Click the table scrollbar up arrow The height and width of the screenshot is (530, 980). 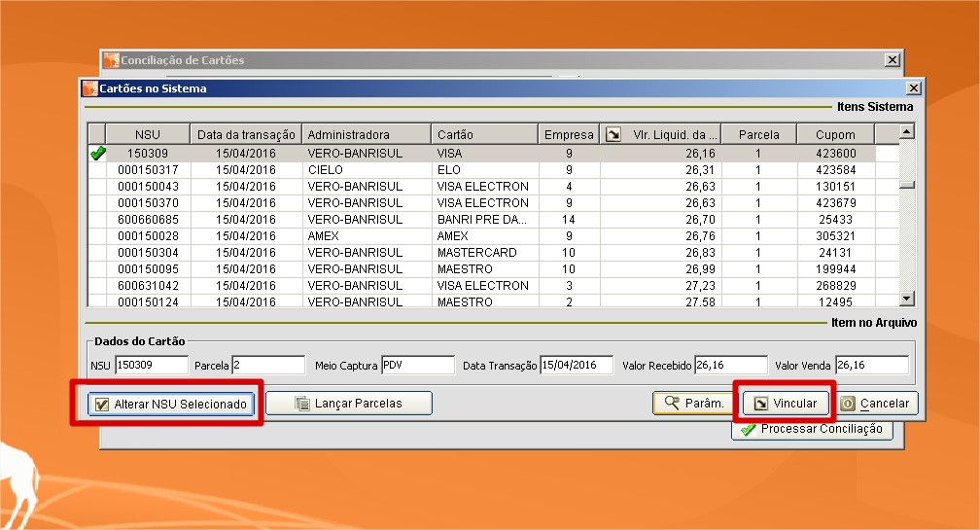click(906, 131)
